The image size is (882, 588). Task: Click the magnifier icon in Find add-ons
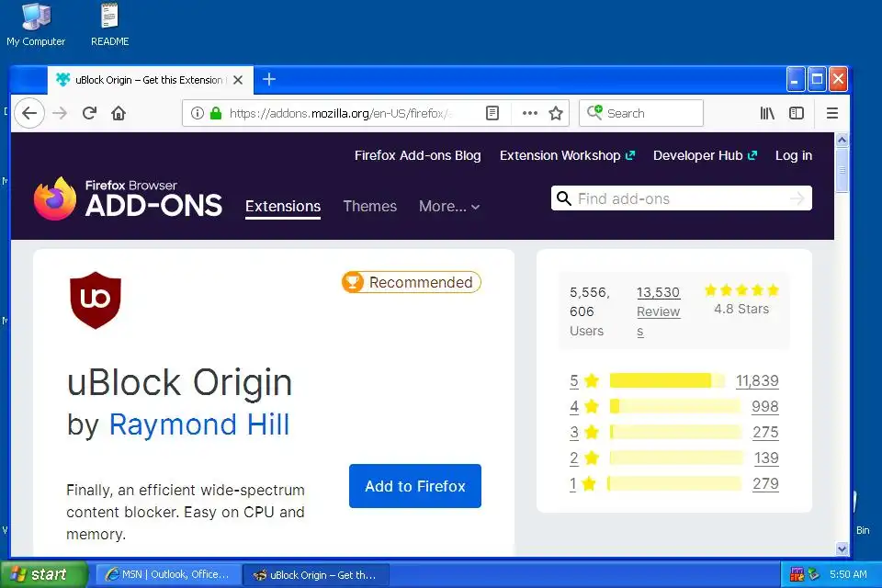click(563, 198)
